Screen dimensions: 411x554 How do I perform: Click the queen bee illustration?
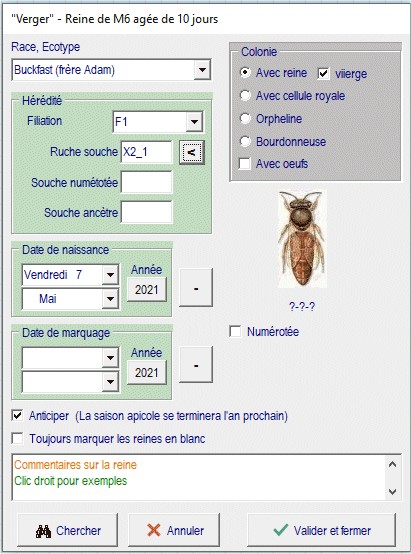pos(302,240)
